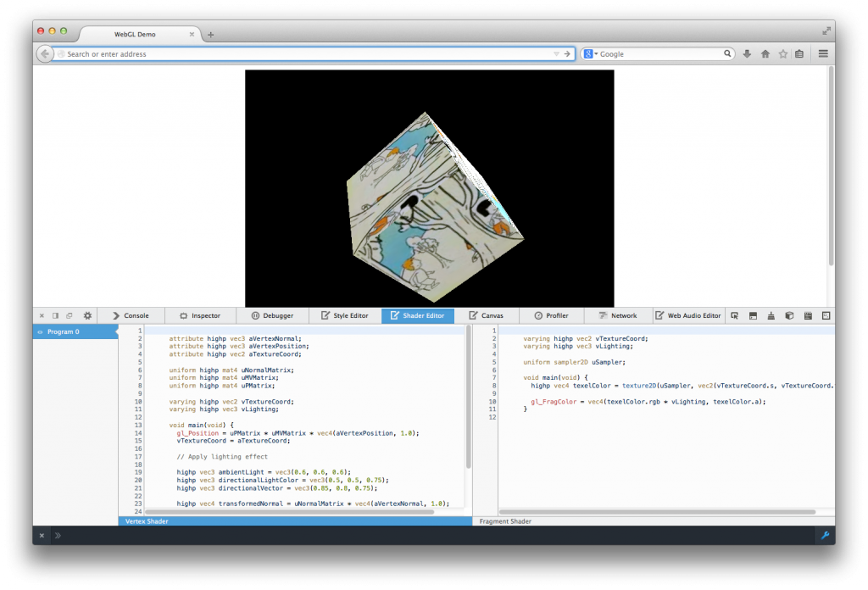Click 'uniform highp mat4 uPMatrix;' line
Image resolution: width=868 pixels, height=590 pixels.
pos(222,386)
